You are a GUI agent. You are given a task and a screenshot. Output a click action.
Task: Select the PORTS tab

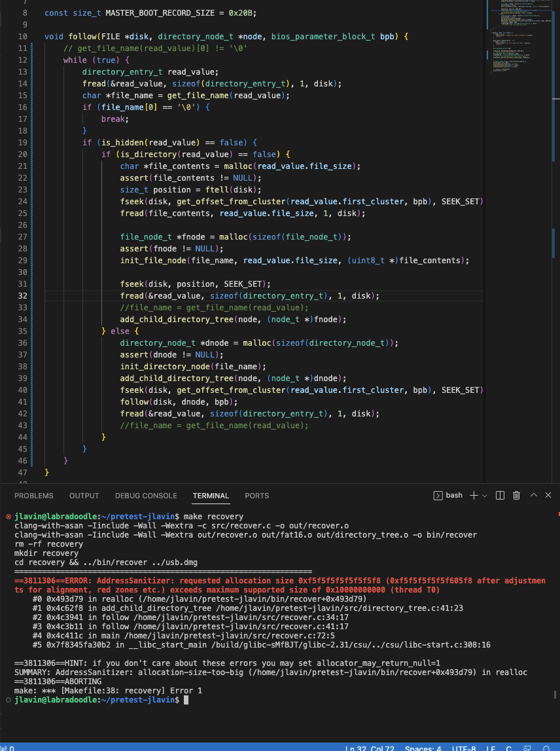pyautogui.click(x=256, y=496)
